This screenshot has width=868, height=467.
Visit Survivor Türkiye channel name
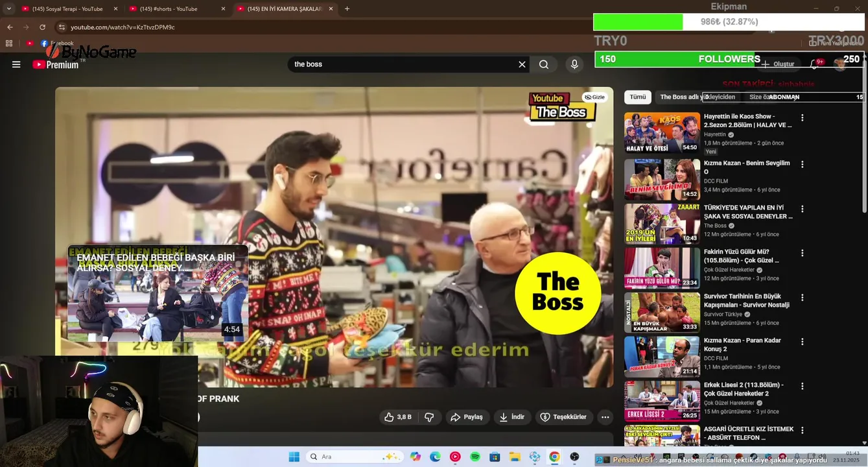click(723, 314)
